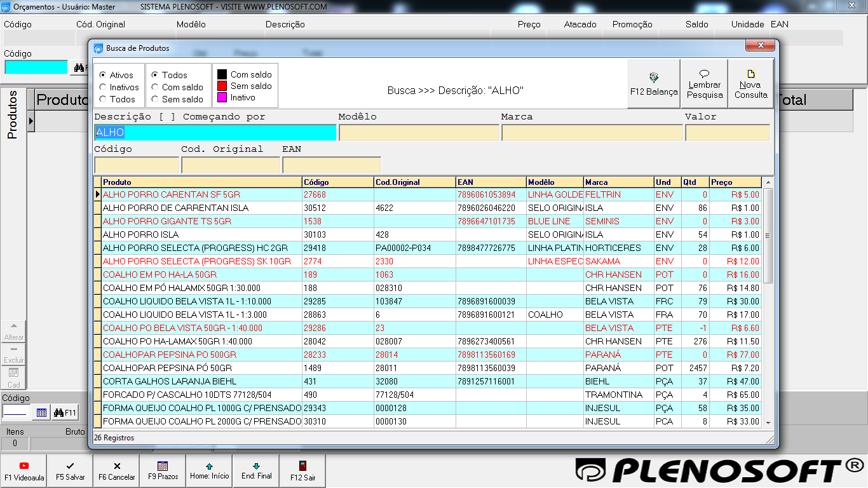Focus the EAN filter field
The image size is (868, 488).
(x=332, y=165)
